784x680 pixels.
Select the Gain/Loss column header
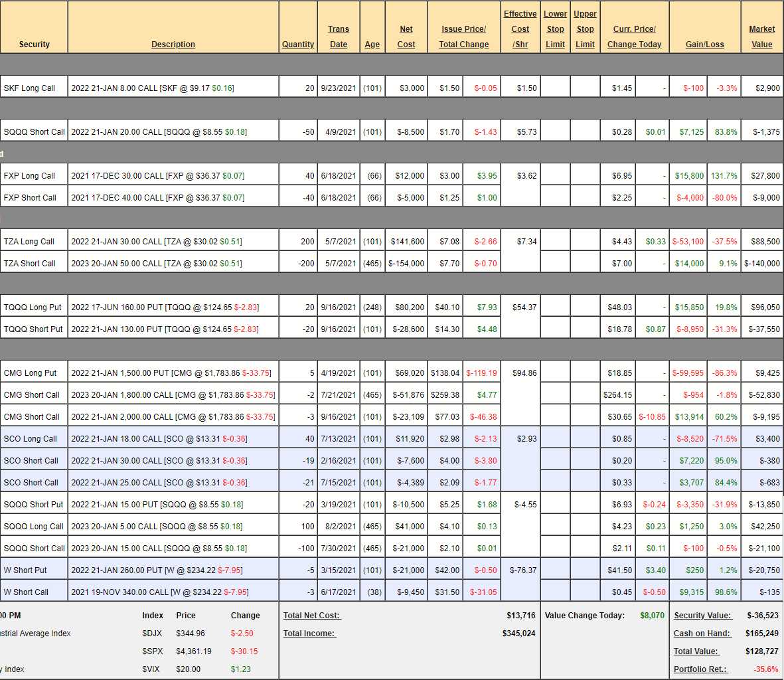tap(704, 44)
